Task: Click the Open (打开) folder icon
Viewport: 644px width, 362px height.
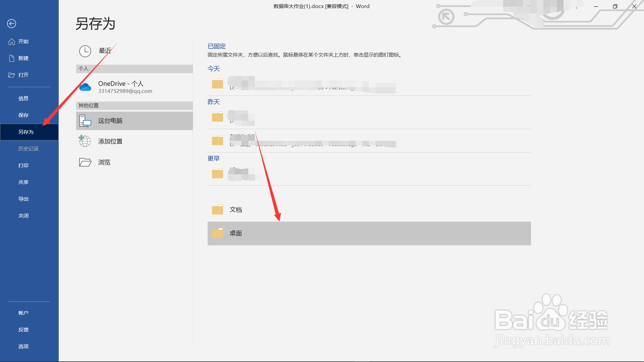Action: click(x=12, y=75)
